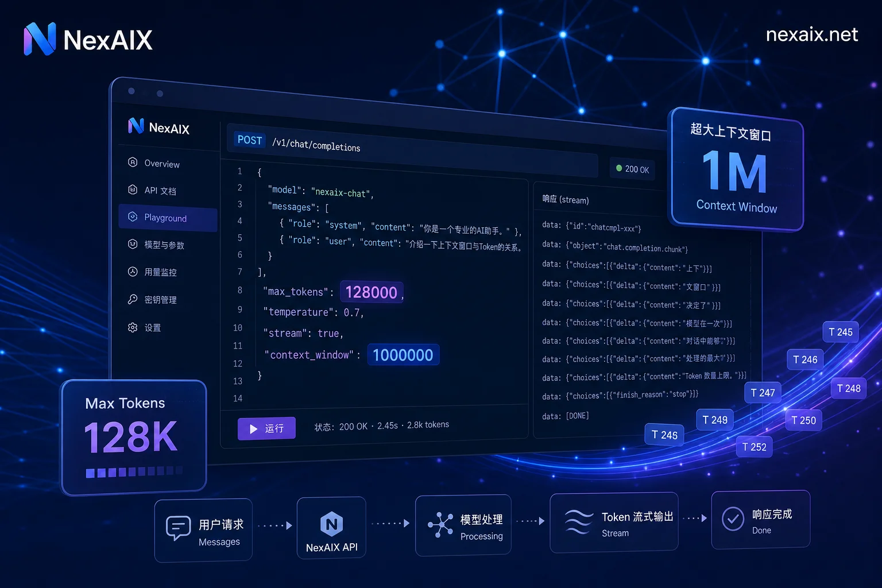The width and height of the screenshot is (882, 588).
Task: Click the 运行 run button
Action: point(266,428)
